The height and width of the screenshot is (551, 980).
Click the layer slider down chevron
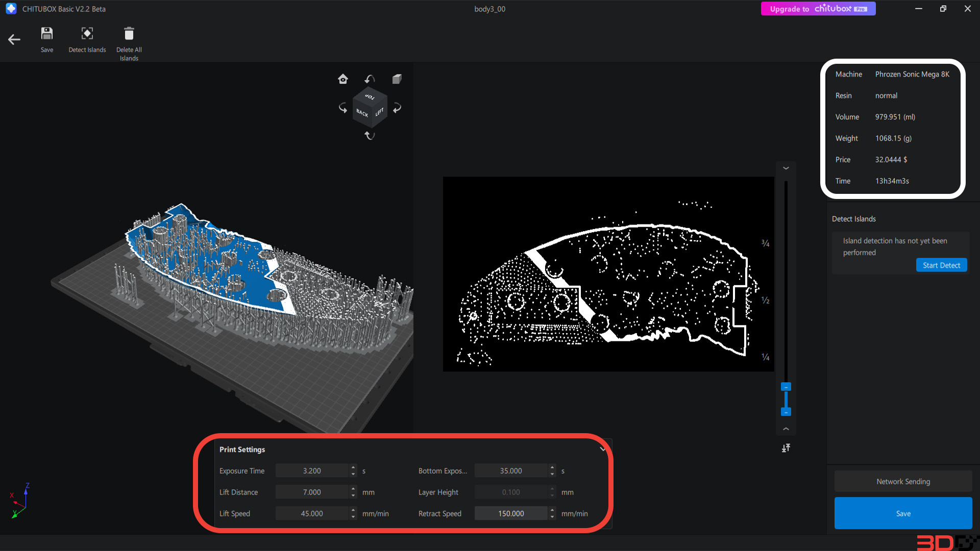tap(786, 168)
